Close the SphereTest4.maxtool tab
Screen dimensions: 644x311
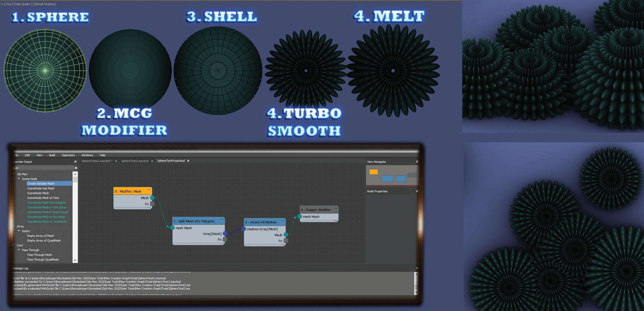[x=188, y=161]
